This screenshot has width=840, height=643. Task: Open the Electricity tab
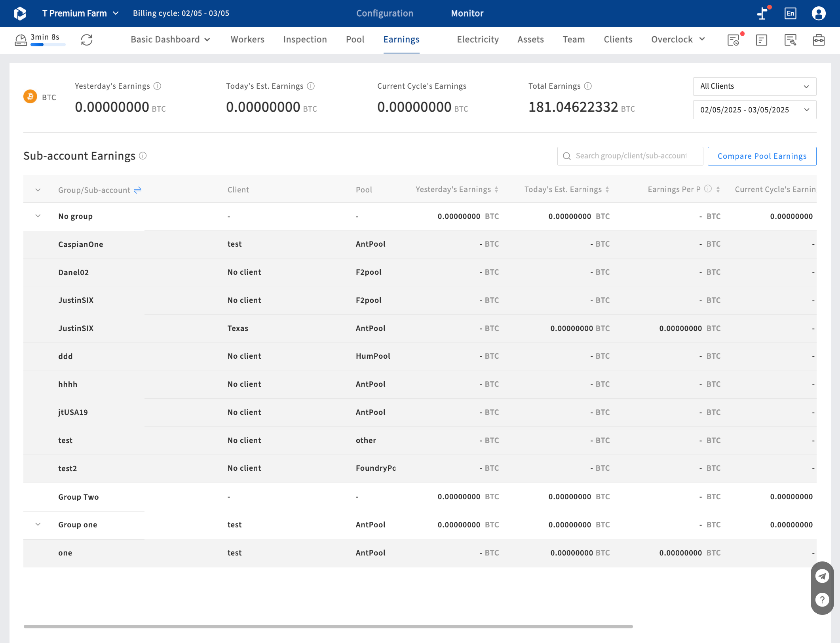478,40
